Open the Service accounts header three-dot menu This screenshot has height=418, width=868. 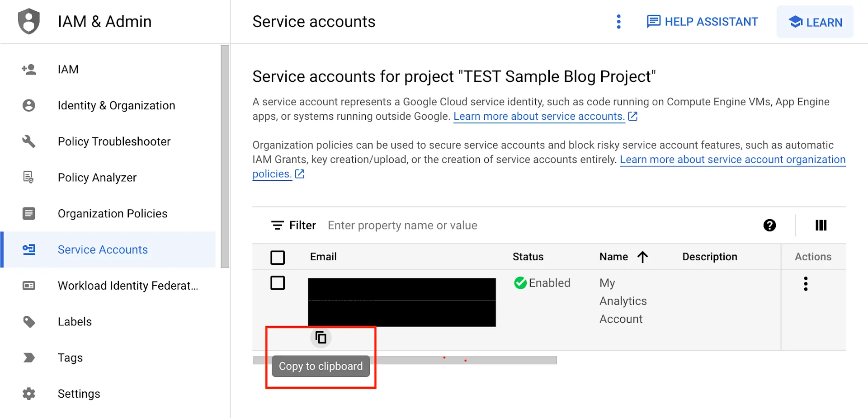619,22
